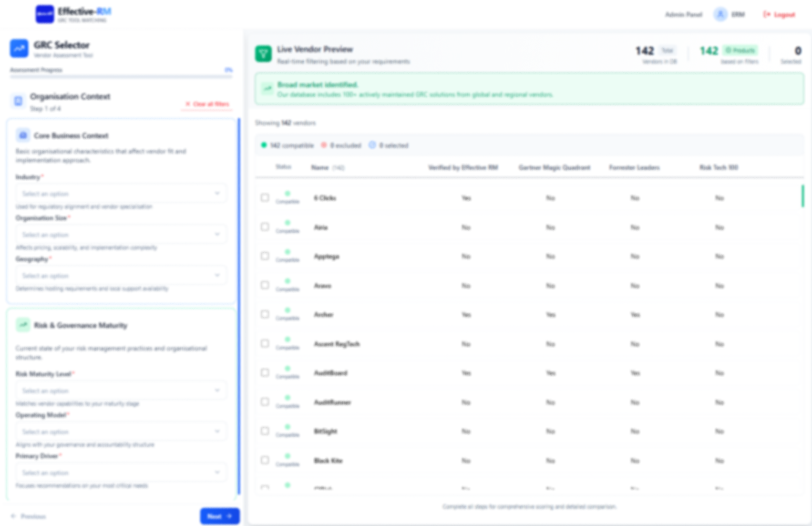Click the Archer vendor name
The image size is (812, 526).
tap(324, 315)
